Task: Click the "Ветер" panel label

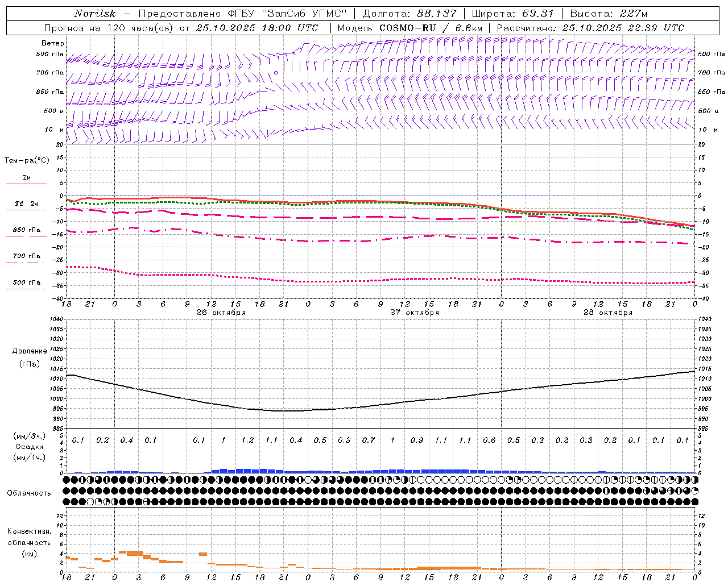Action: coord(53,43)
